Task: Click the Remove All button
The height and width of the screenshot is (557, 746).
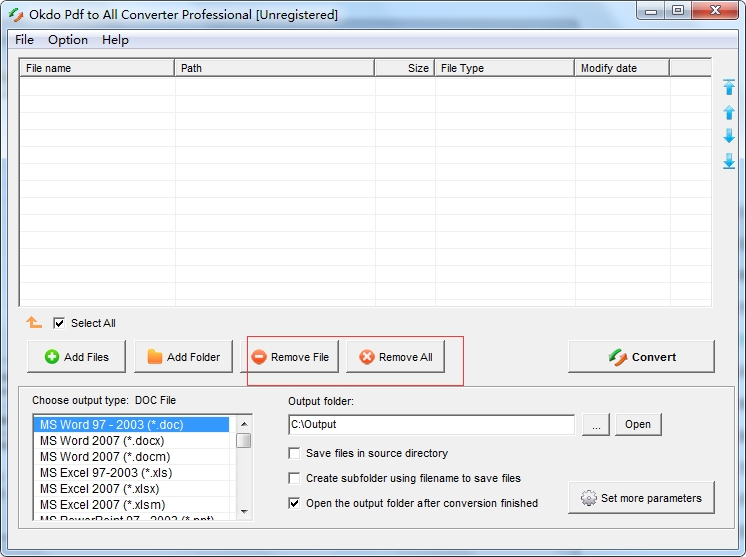Action: [x=395, y=357]
